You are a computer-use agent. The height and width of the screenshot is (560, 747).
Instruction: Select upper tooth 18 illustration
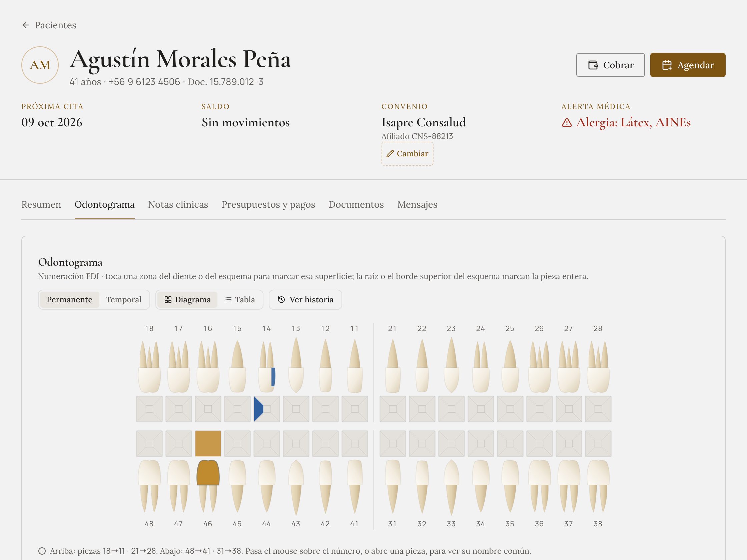[x=149, y=366]
